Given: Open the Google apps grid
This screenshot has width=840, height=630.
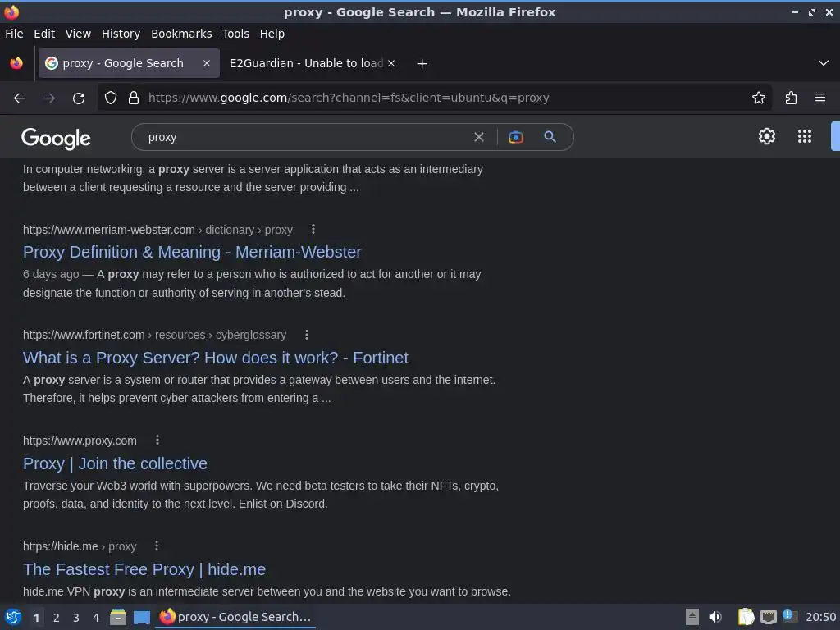Looking at the screenshot, I should coord(804,136).
